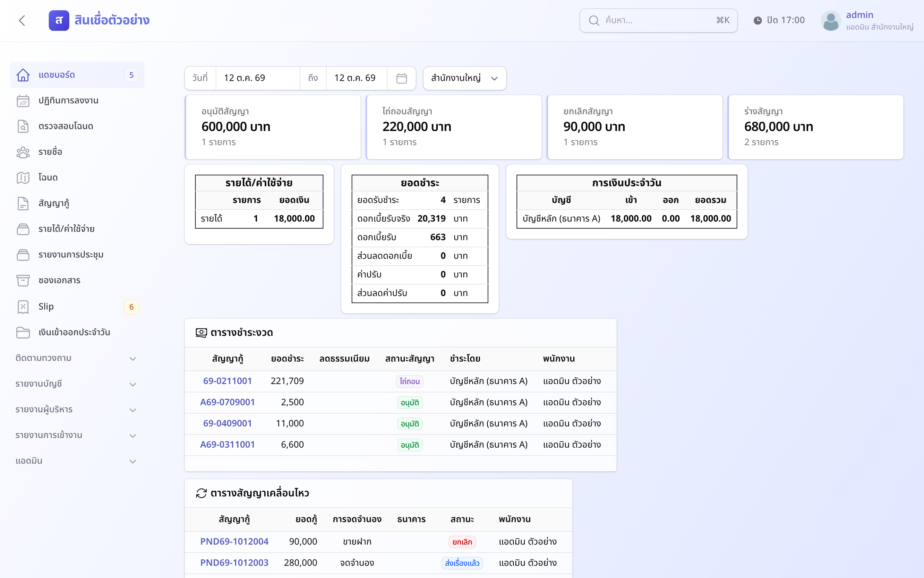Click the ซองเอกสาร archive box icon
The image size is (924, 578).
23,281
